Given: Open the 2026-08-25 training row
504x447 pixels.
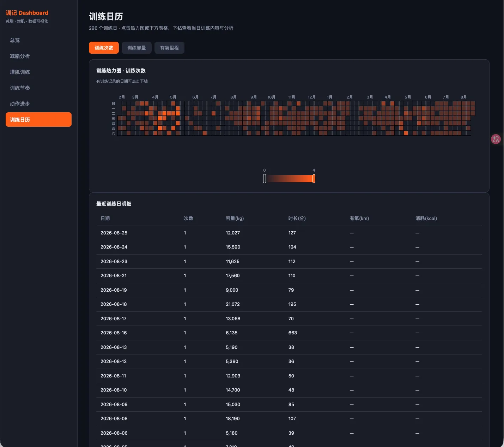Looking at the screenshot, I should tap(289, 233).
